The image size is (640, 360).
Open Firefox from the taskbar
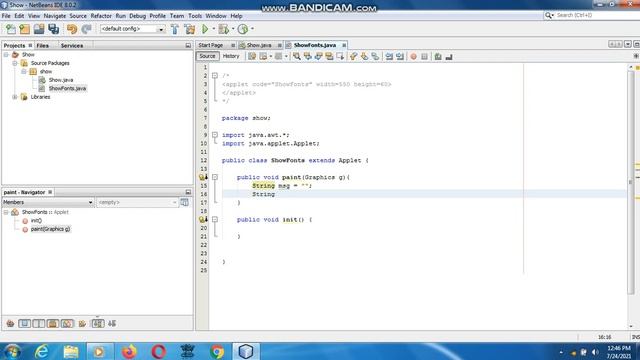[129, 351]
